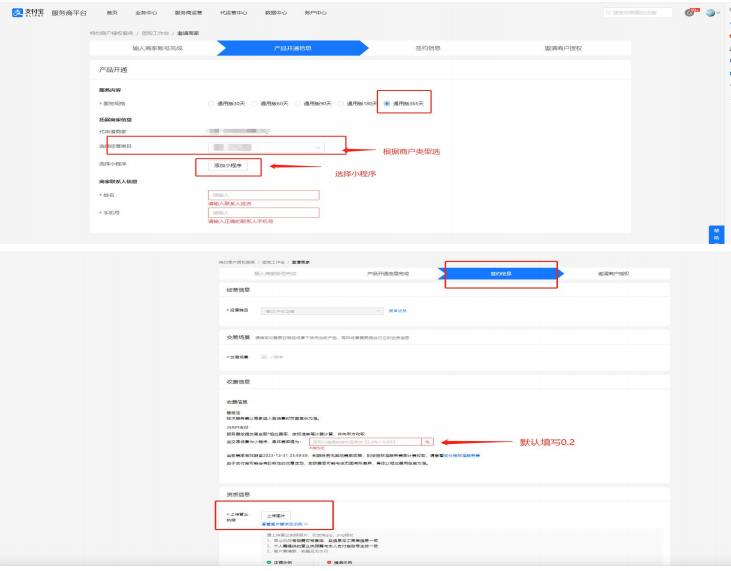Viewport: 731px width, 571px height.
Task: Open the 服务商运营 top menu
Action: 187,12
